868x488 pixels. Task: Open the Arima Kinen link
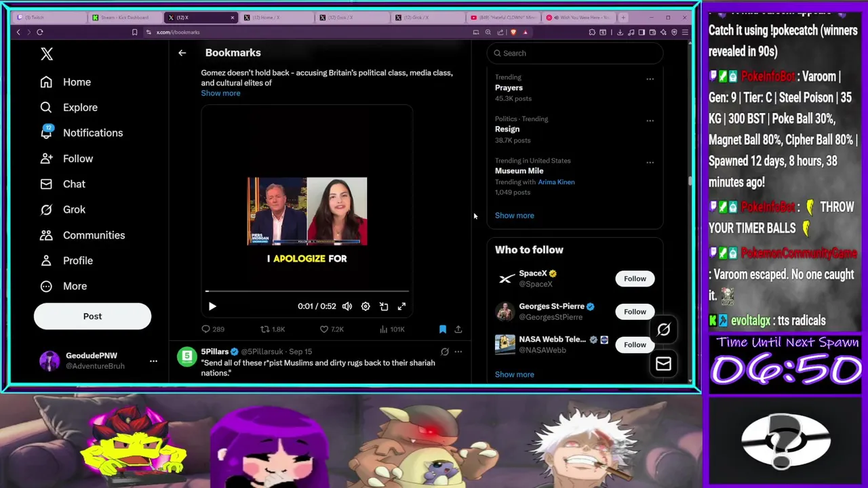click(556, 182)
